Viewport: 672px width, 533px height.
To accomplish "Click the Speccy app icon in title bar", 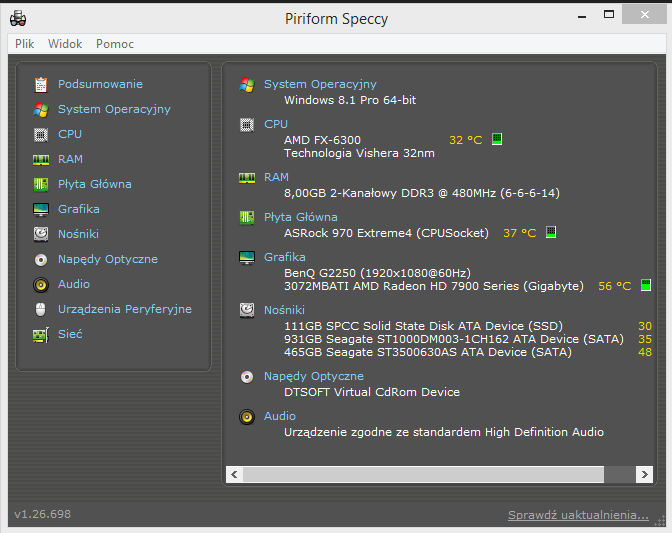I will pos(18,18).
